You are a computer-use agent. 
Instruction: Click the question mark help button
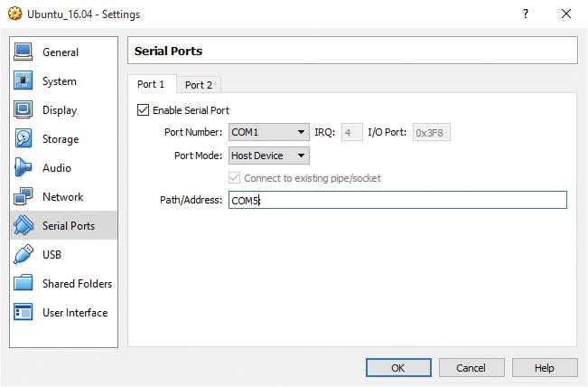tap(526, 14)
